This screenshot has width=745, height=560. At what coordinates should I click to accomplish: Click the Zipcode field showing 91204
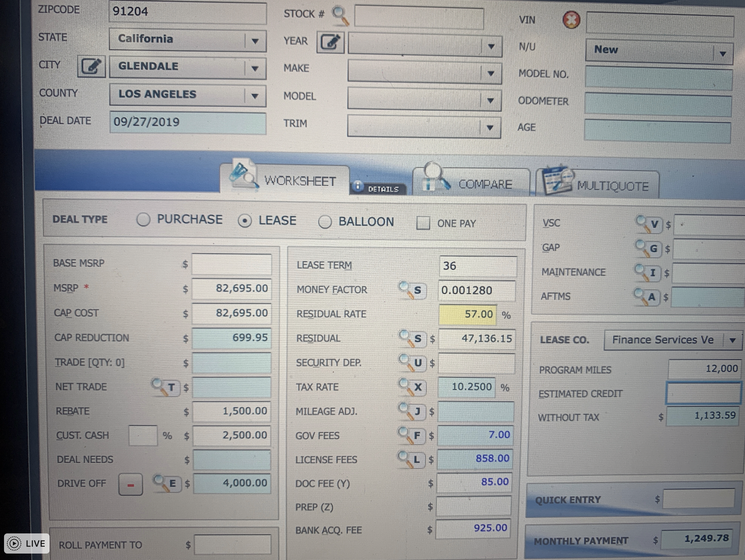tap(187, 12)
